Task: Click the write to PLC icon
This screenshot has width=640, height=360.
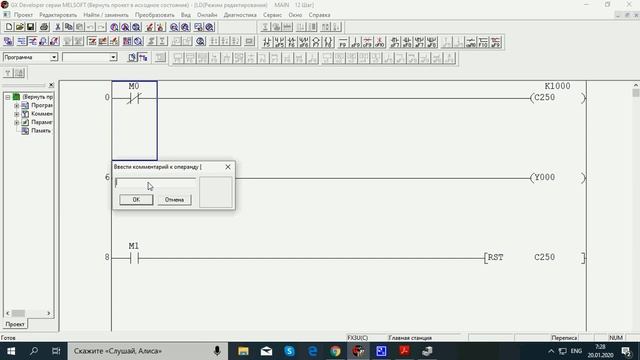Action: coord(150,27)
